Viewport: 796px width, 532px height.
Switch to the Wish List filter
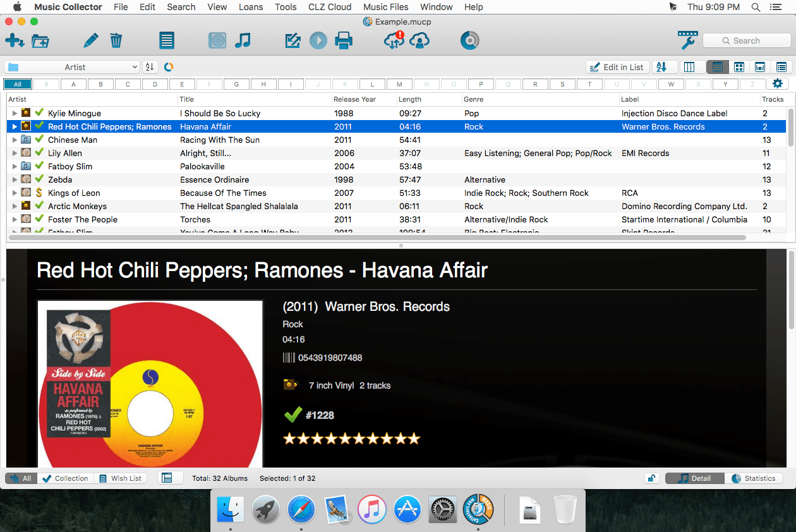[120, 478]
